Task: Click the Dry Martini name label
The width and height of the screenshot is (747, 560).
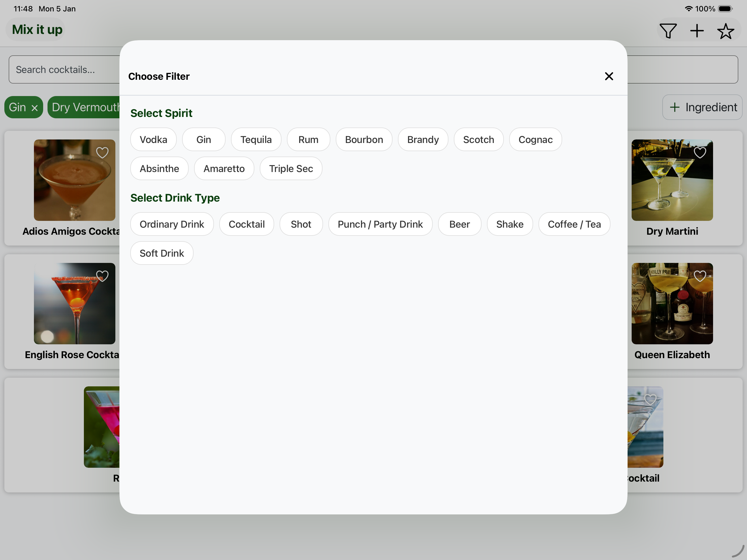Action: tap(672, 231)
